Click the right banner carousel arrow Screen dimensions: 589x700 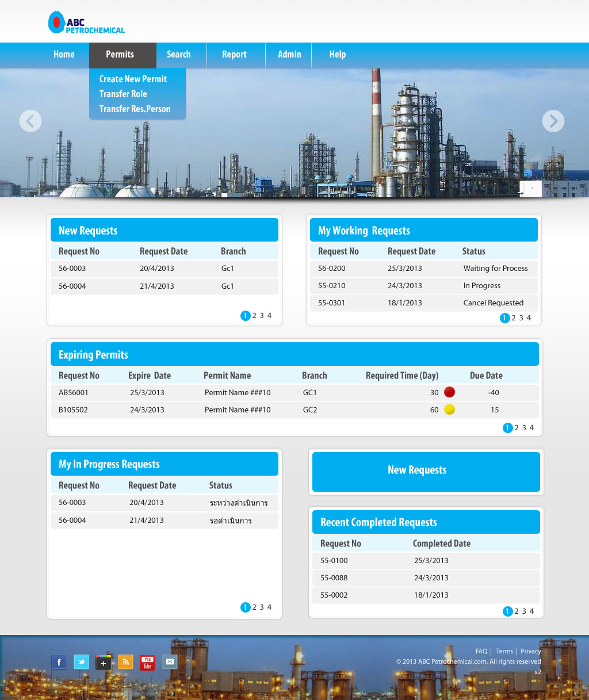553,121
